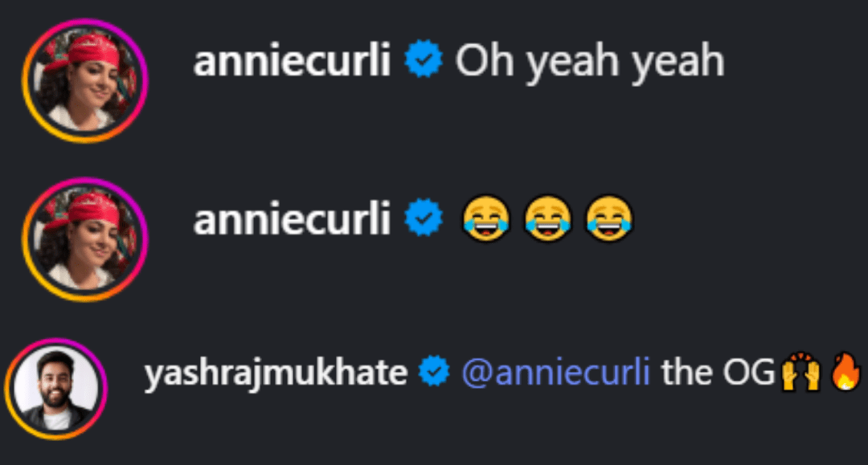Click the third laughing-crying emoji
The height and width of the screenshot is (465, 868).
click(x=609, y=218)
